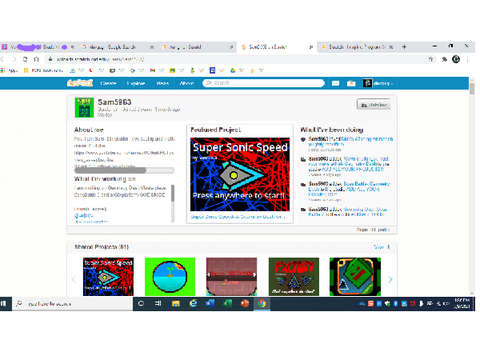Bookmark this page with the star icon
This screenshot has height=360, width=480.
pyautogui.click(x=431, y=59)
